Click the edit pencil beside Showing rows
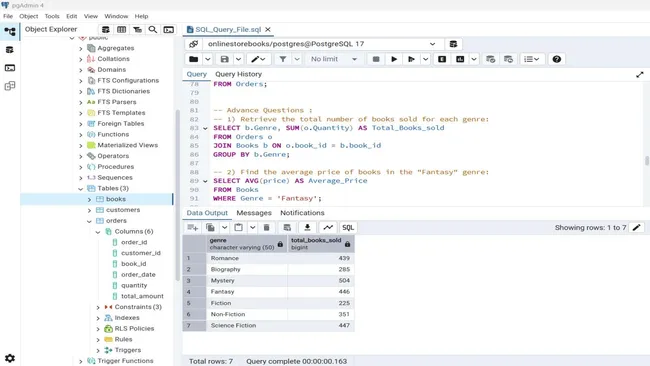This screenshot has width=650, height=366. [637, 227]
